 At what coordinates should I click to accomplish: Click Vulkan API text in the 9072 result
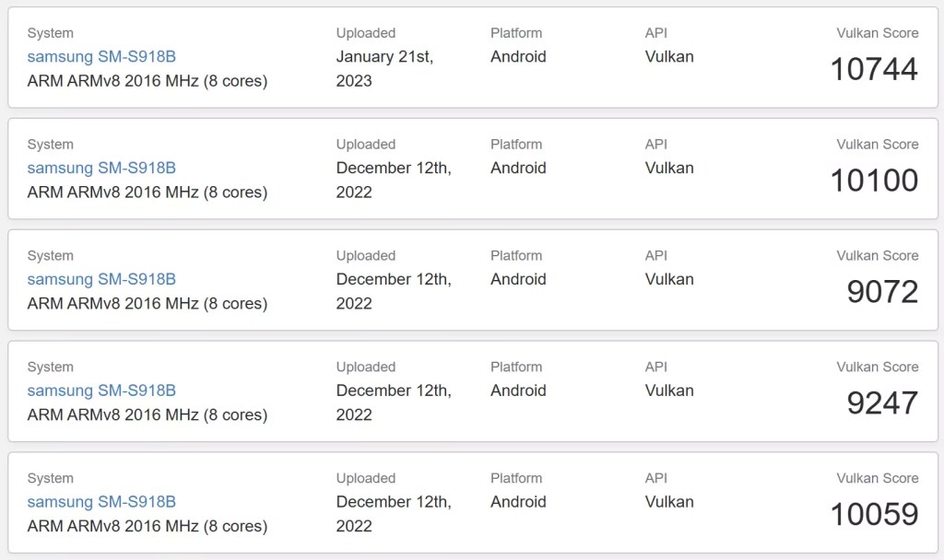669,279
